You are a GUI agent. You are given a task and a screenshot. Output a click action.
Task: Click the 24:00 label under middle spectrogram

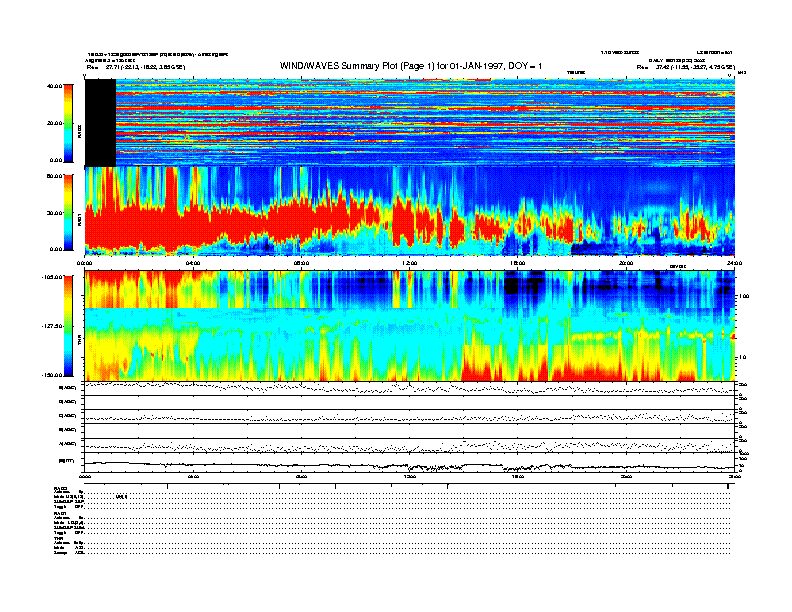(x=734, y=263)
